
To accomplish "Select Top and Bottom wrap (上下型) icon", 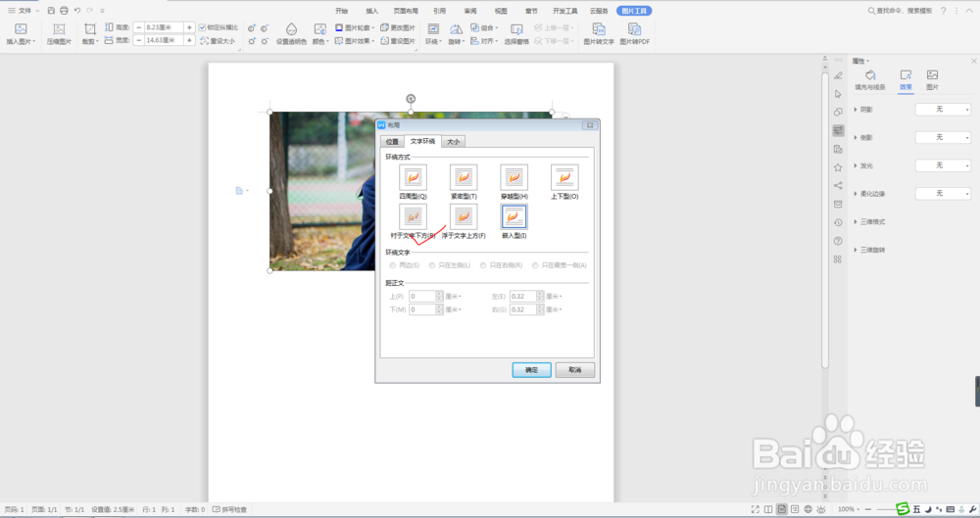I will [564, 177].
